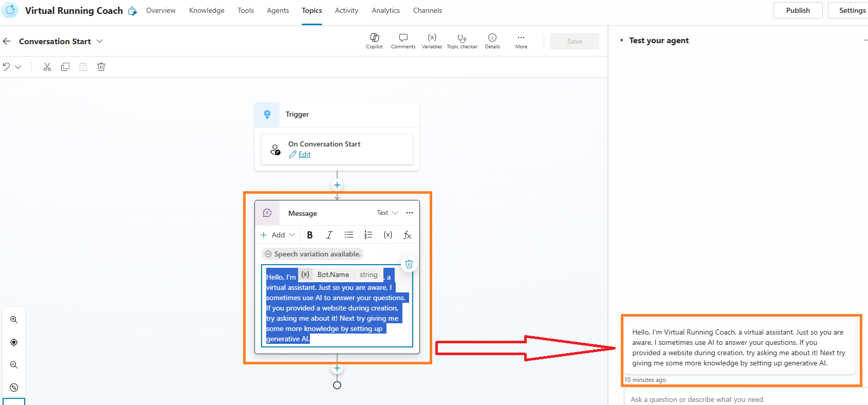Toggle bulleted list in message
Viewport: 868px width, 405px height.
tap(349, 235)
